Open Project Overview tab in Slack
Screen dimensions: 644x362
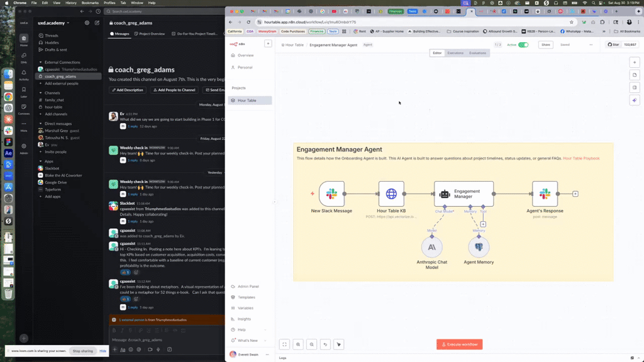point(150,34)
